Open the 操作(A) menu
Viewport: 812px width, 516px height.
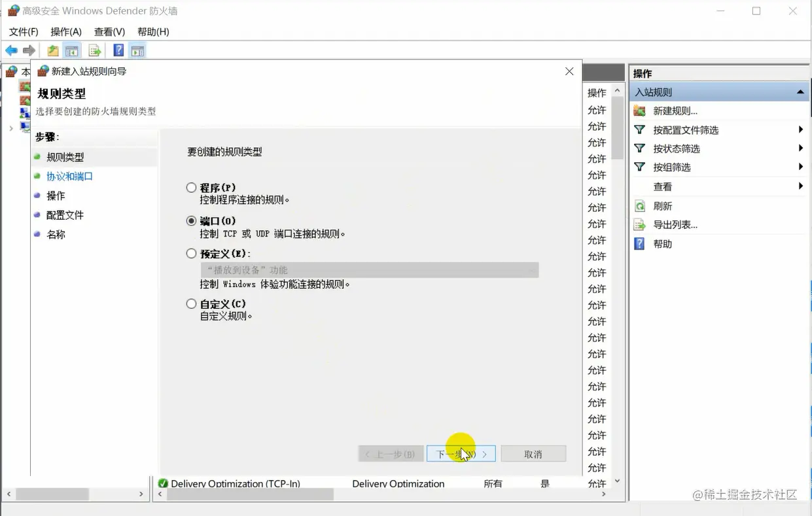coord(66,31)
